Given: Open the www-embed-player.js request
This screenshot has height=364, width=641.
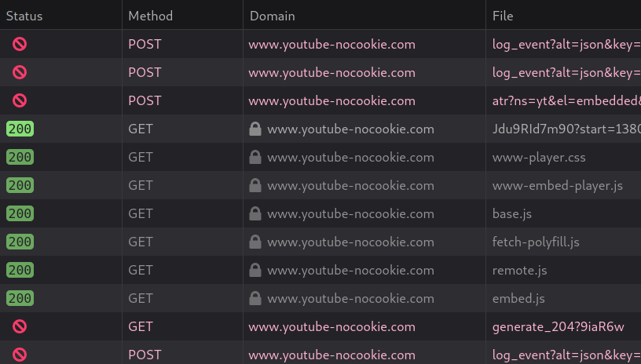Looking at the screenshot, I should (x=558, y=186).
